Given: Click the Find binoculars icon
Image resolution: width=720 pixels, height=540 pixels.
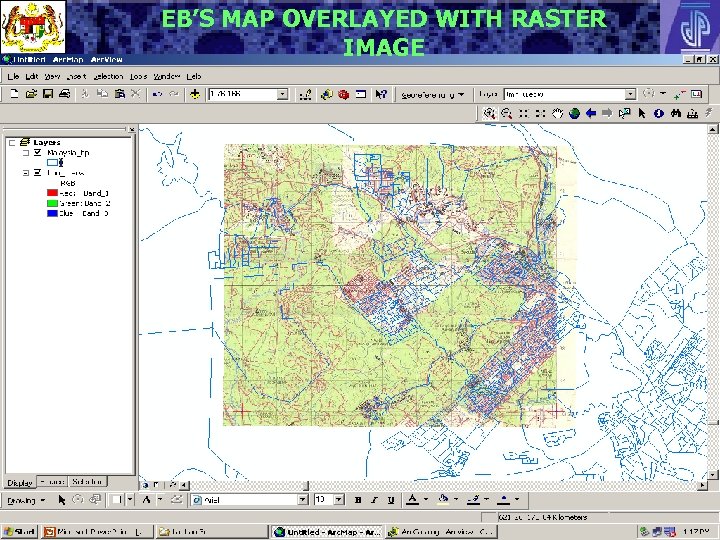Looking at the screenshot, I should tap(675, 113).
